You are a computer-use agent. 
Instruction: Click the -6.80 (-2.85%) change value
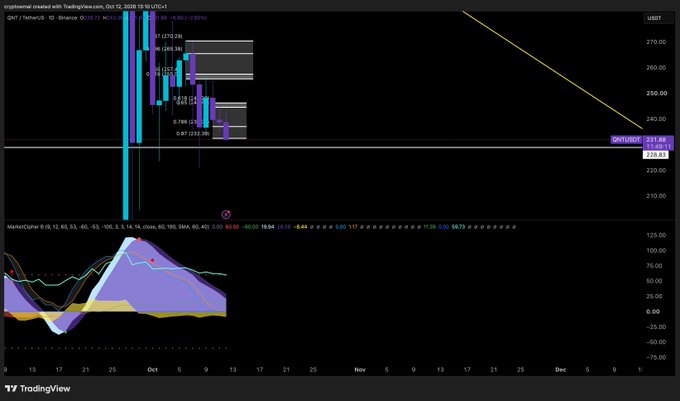pos(189,18)
